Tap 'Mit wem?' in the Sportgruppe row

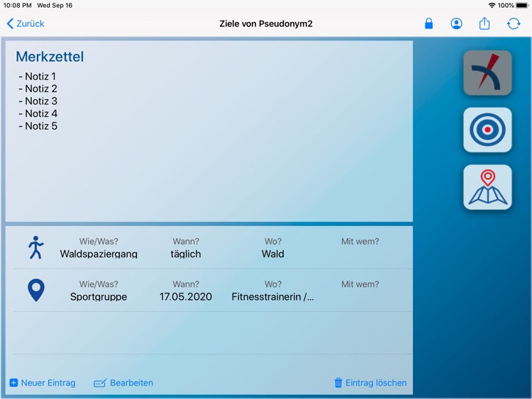tap(360, 284)
